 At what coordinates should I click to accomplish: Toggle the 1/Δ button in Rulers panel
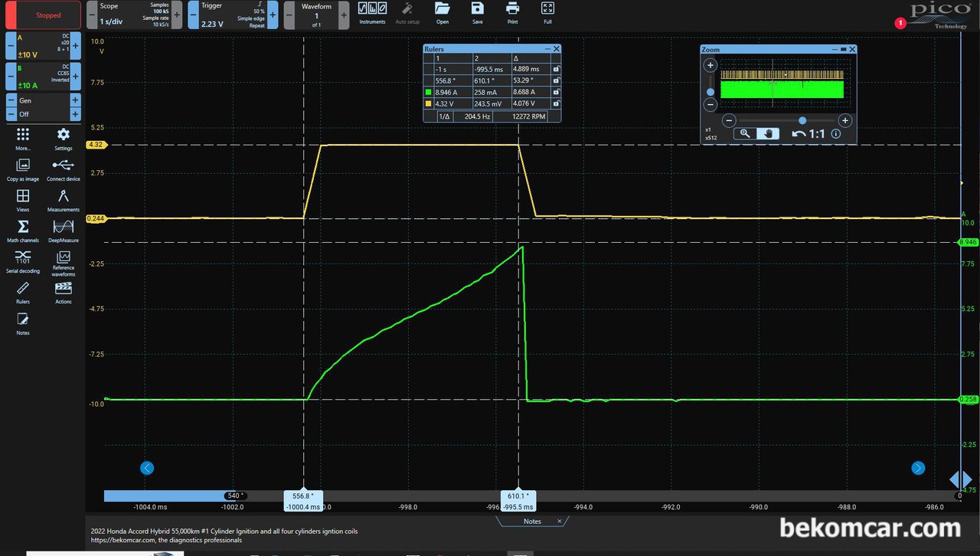click(444, 116)
